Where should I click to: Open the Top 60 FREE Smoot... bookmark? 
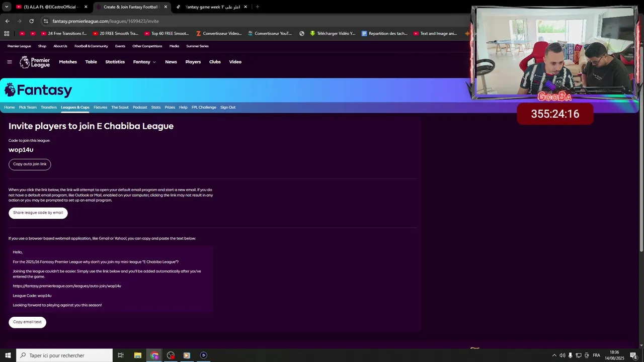coord(167,34)
